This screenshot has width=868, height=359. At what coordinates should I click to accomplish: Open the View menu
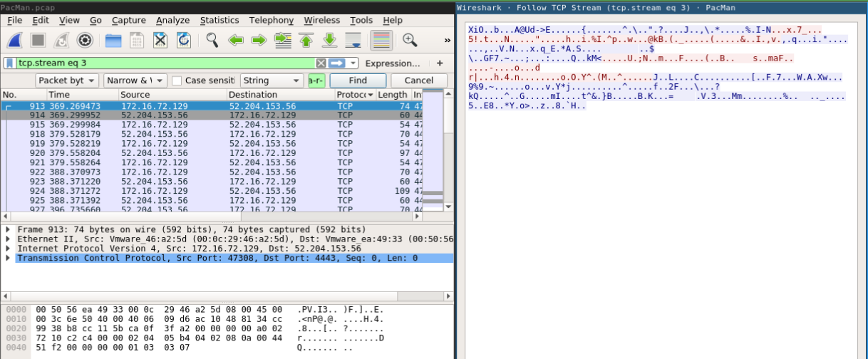(69, 20)
